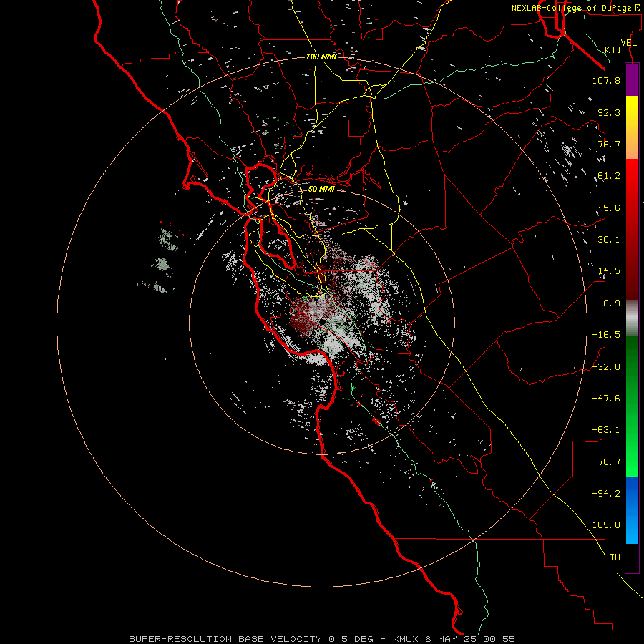Click the KMUX radar site identifier
The width and height of the screenshot is (644, 644).
(x=406, y=639)
